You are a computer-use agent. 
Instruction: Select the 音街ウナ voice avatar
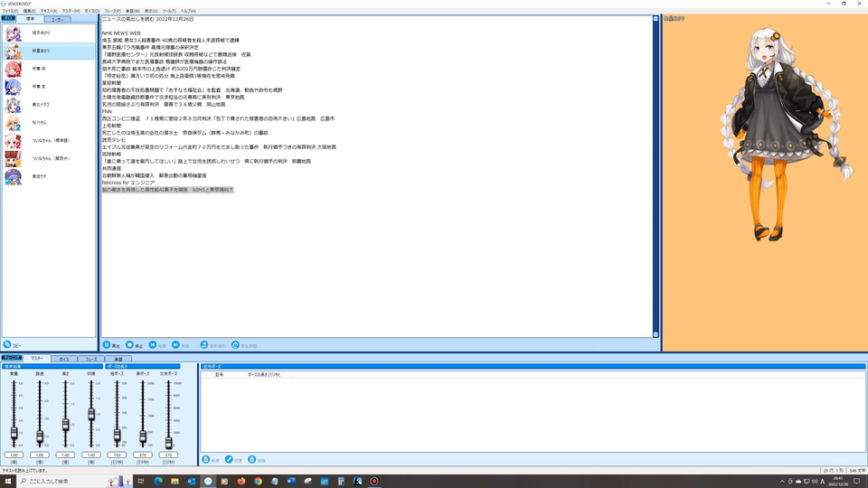[14, 176]
